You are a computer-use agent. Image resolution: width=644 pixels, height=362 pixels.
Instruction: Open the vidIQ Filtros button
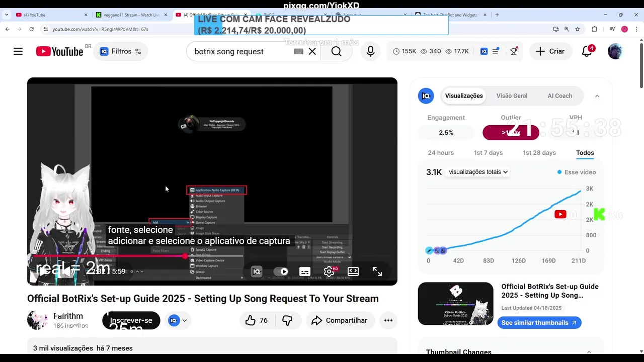coord(121,51)
